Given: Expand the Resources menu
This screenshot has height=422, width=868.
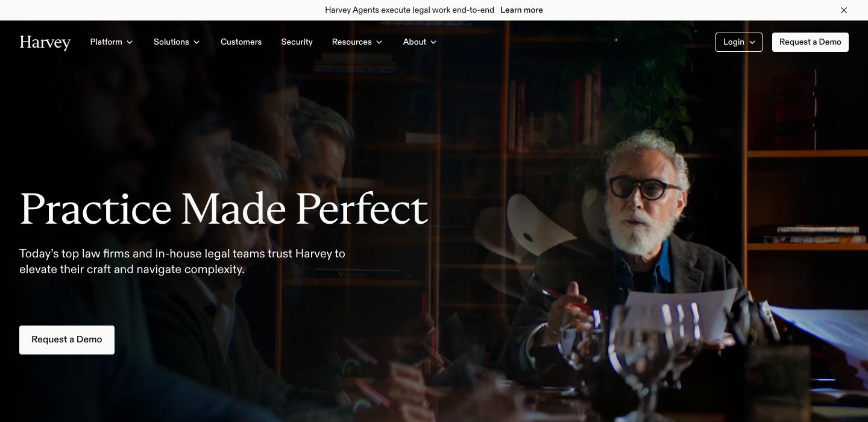Looking at the screenshot, I should click(357, 42).
